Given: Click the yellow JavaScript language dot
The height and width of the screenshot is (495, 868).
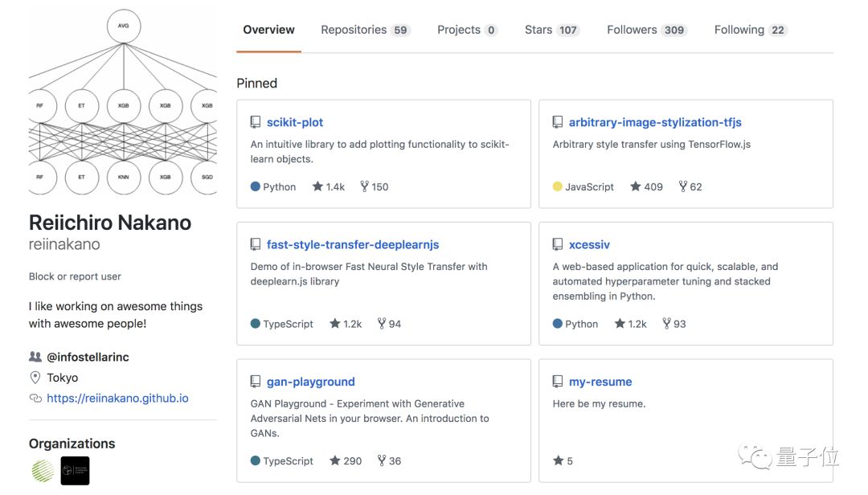Looking at the screenshot, I should pyautogui.click(x=558, y=186).
